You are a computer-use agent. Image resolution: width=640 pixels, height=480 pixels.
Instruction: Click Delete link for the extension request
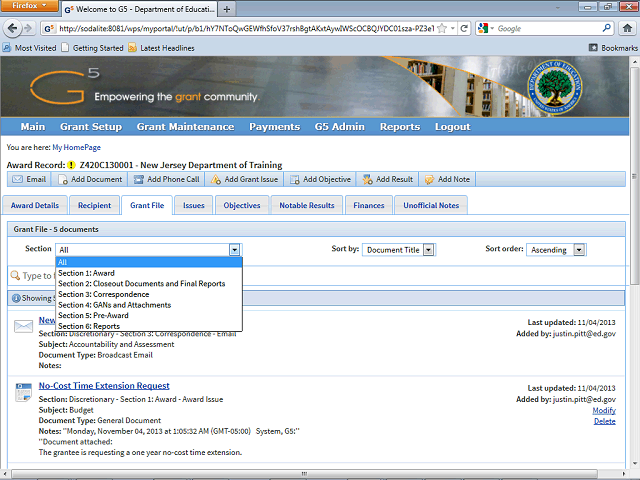pyautogui.click(x=604, y=421)
